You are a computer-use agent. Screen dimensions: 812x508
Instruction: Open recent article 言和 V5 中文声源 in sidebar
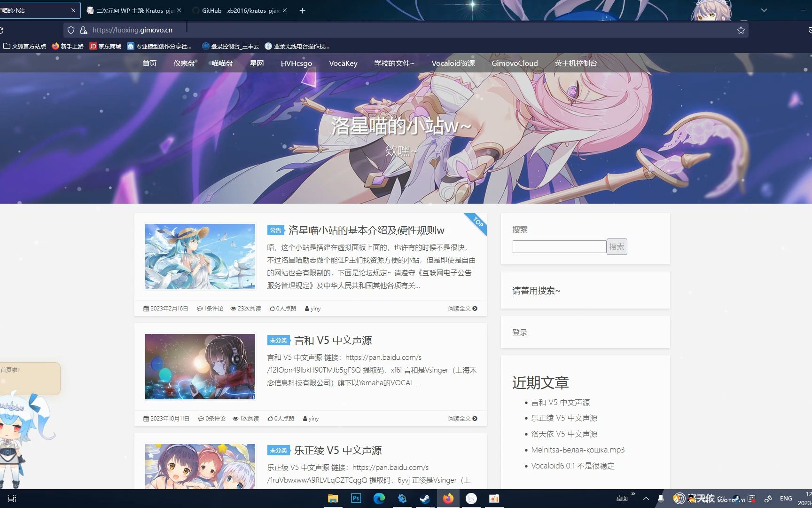click(560, 403)
